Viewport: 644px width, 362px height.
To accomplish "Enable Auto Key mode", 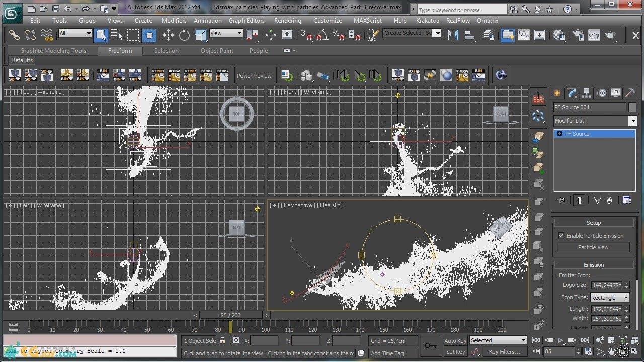I will point(455,341).
